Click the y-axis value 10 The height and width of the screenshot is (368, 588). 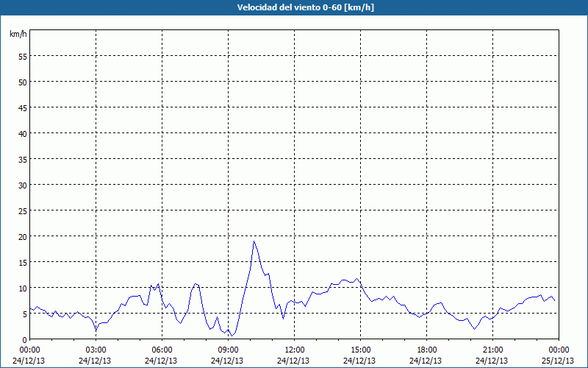click(x=23, y=288)
